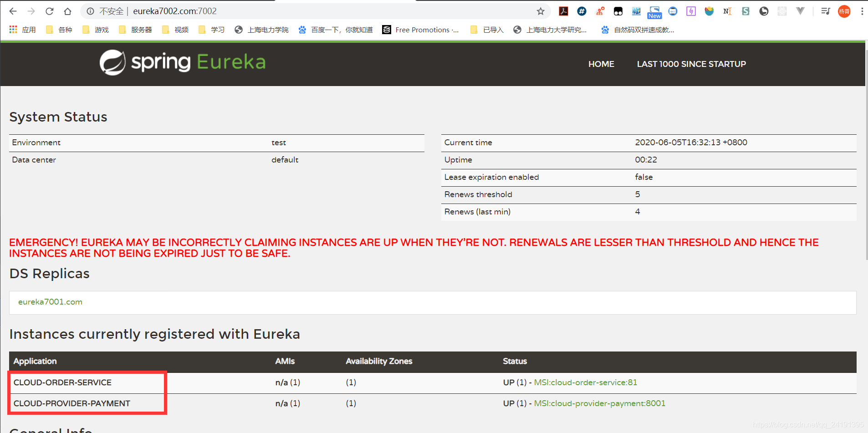Click the address bar URL
This screenshot has height=433, width=868.
click(175, 11)
